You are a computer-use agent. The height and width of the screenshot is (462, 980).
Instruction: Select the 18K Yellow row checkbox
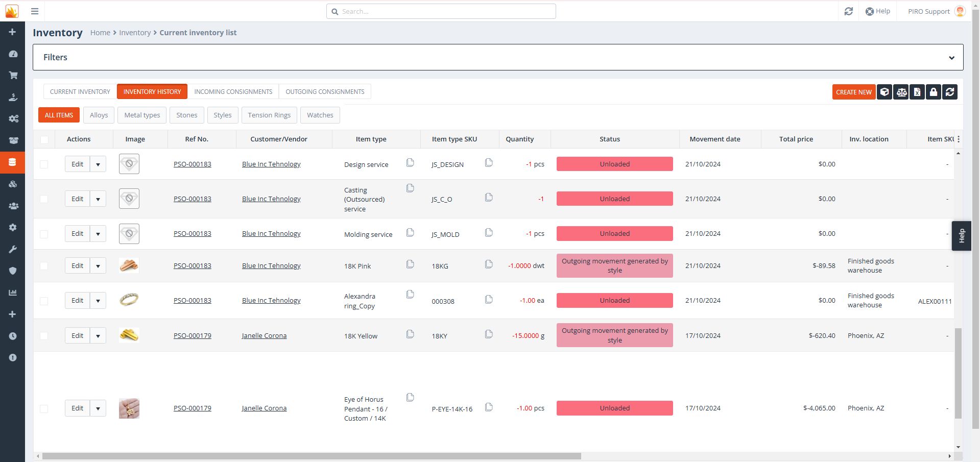[x=44, y=336]
